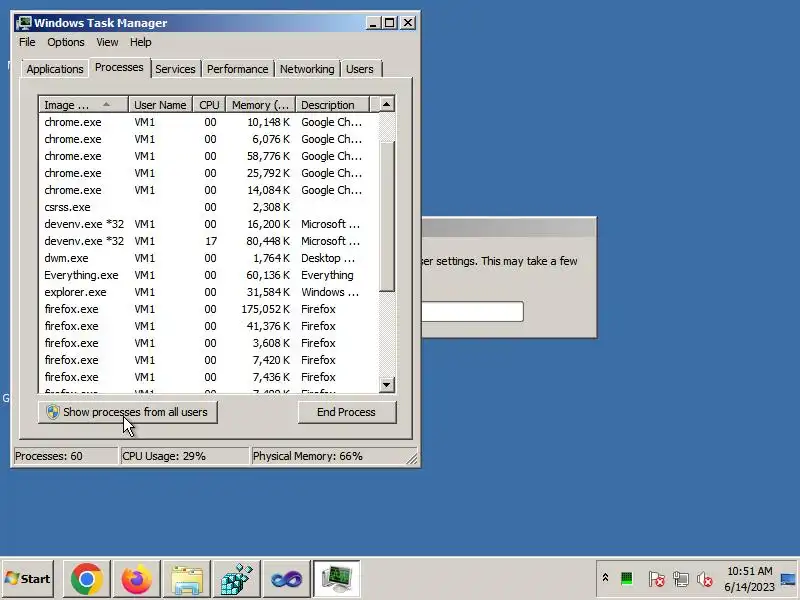The width and height of the screenshot is (800, 600).
Task: Select devenv.exe *32 row with 16,200 K
Action: pos(209,224)
